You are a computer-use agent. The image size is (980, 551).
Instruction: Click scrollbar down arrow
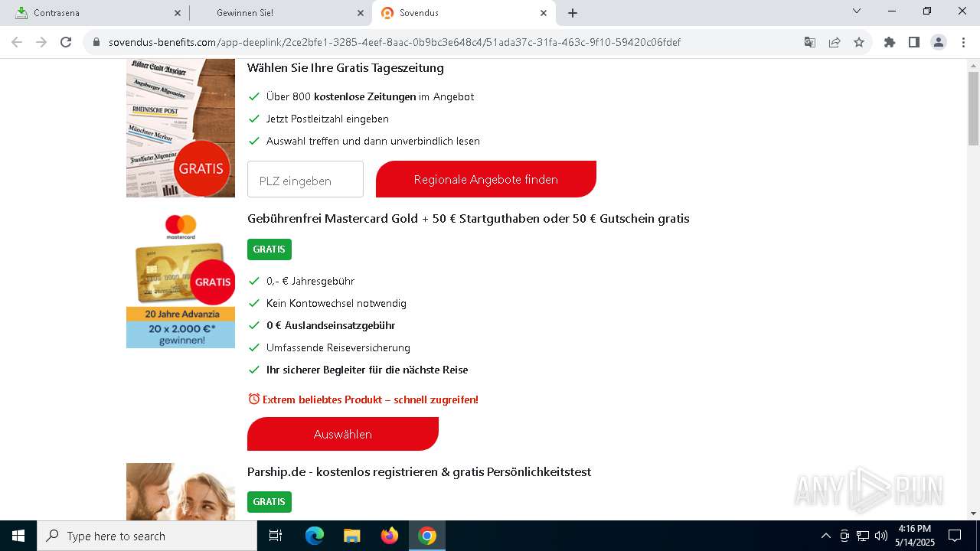pos(973,513)
